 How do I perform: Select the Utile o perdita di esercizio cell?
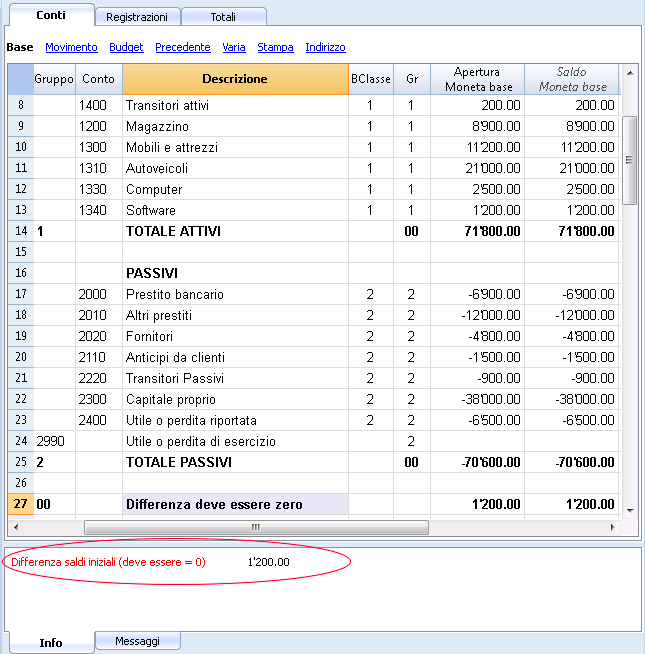tap(235, 441)
